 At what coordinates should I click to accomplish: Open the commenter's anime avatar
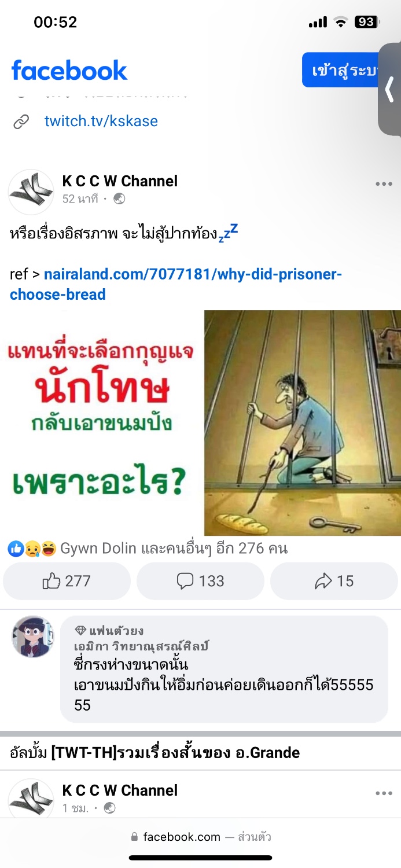coord(33,637)
